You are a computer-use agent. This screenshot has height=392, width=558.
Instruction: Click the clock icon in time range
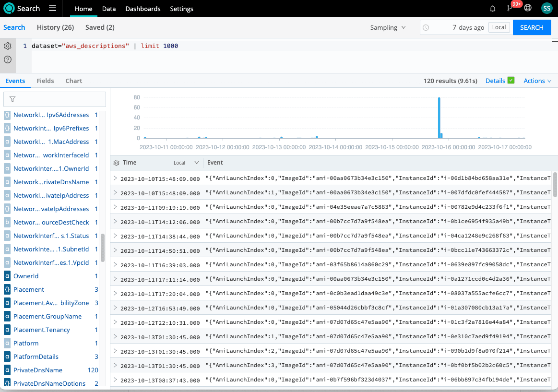426,27
